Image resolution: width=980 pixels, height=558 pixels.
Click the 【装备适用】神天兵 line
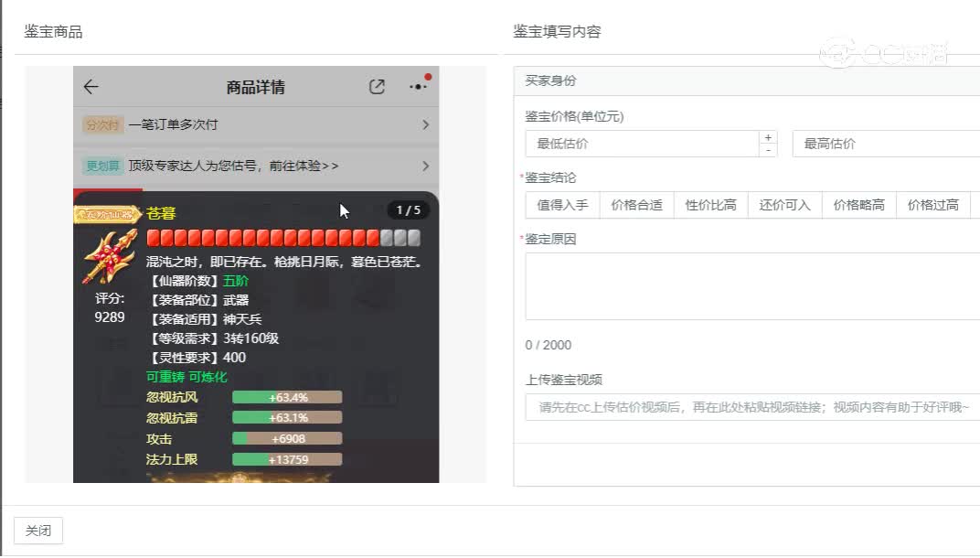[204, 319]
